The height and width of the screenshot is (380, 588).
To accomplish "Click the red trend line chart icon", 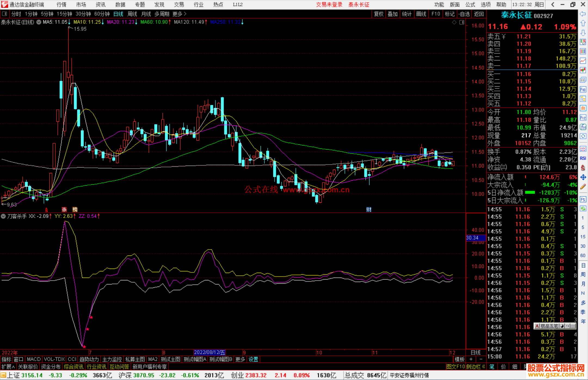I will pos(583,61).
